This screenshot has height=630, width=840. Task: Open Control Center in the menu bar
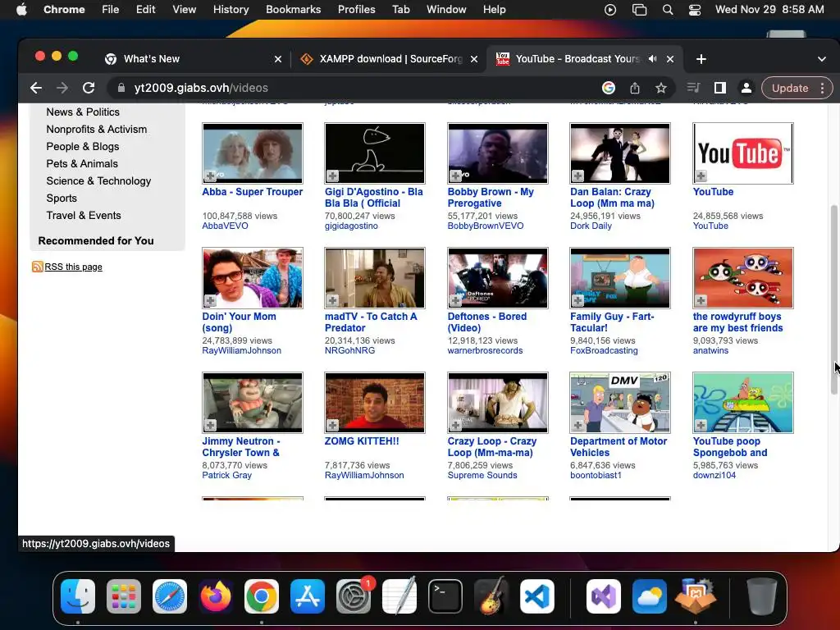point(695,10)
